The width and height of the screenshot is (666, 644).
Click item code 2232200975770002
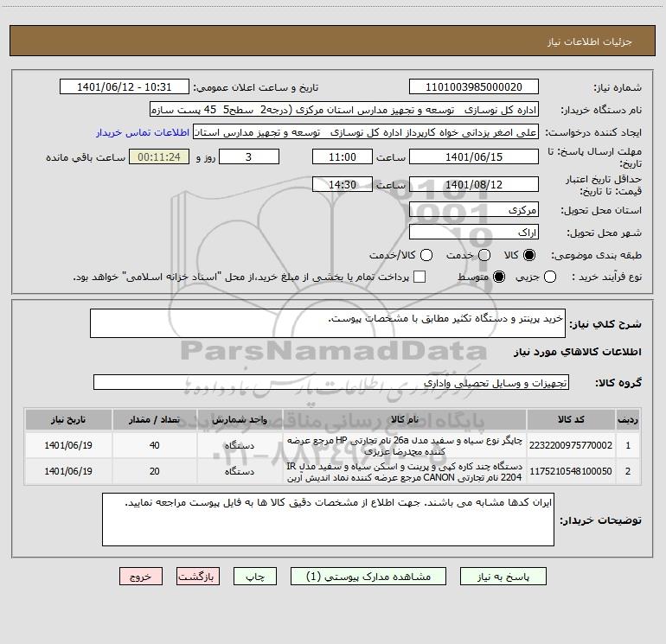[571, 445]
